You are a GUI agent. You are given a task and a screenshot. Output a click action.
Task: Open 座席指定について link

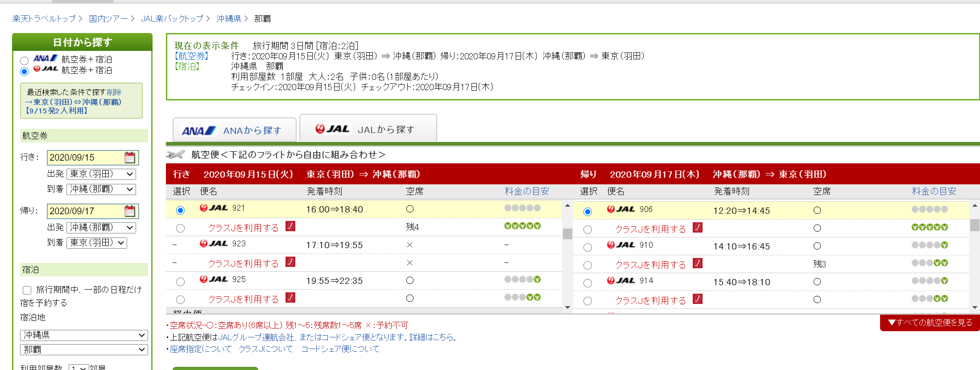click(x=201, y=349)
